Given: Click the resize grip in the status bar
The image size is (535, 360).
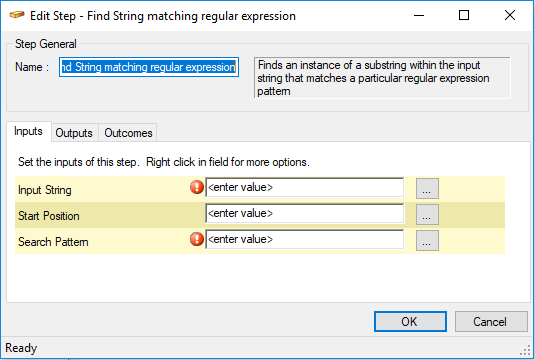Looking at the screenshot, I should tap(525, 350).
